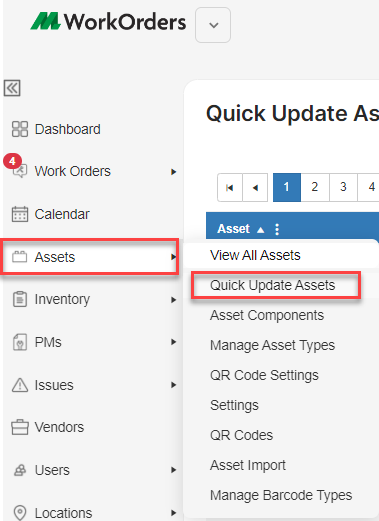This screenshot has width=379, height=521.
Task: Sort by Asset column header
Action: [233, 229]
